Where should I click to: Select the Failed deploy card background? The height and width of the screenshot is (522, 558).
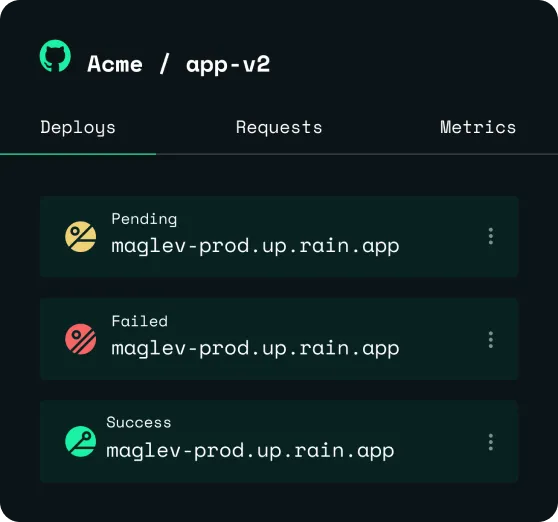279,339
